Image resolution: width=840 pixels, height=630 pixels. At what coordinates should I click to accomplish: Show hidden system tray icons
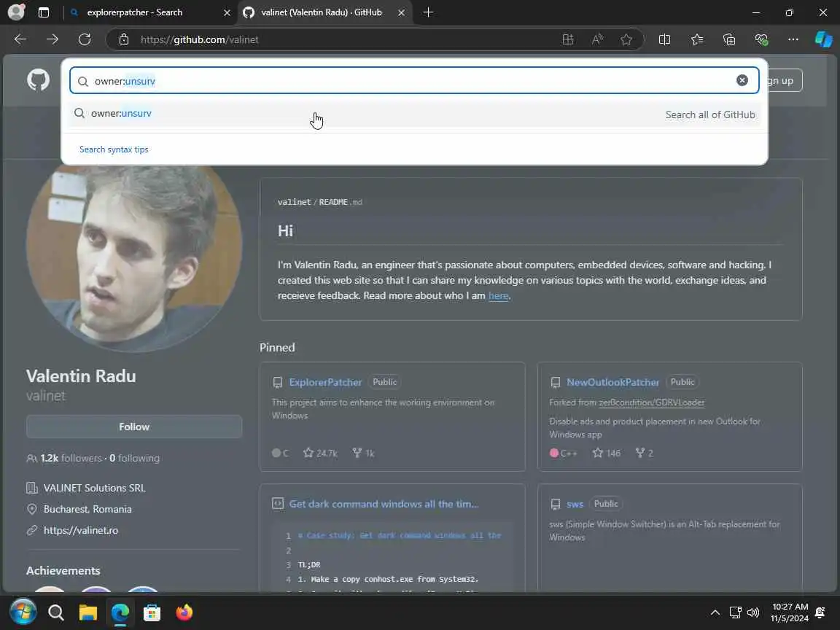pos(715,612)
